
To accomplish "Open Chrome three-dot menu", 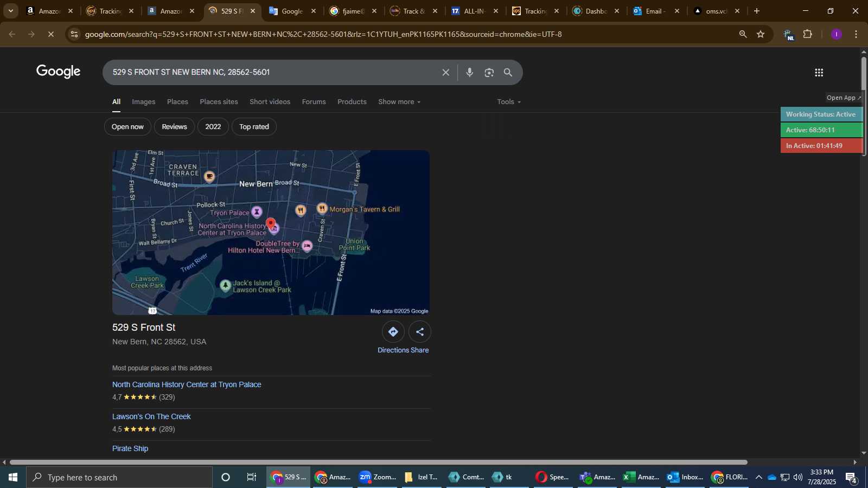I will (856, 34).
